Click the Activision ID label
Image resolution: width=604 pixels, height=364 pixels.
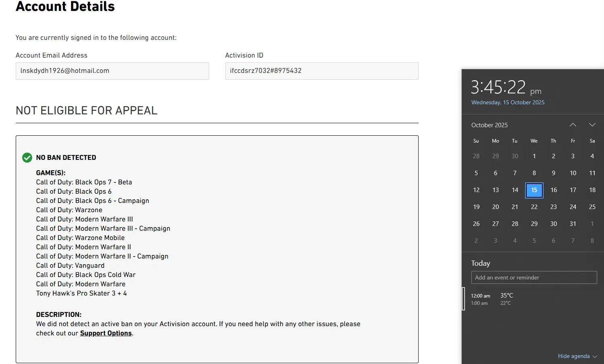point(244,55)
